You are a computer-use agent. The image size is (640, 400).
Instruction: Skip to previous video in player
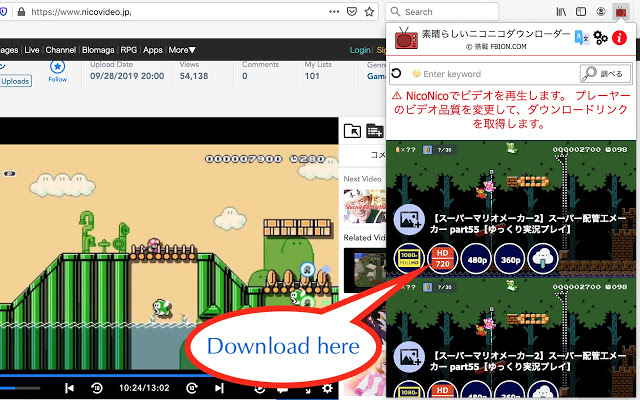pyautogui.click(x=69, y=388)
